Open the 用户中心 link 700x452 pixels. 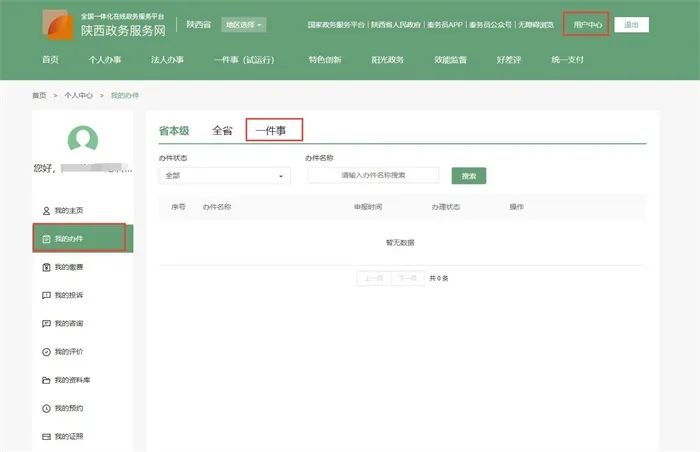click(x=587, y=24)
